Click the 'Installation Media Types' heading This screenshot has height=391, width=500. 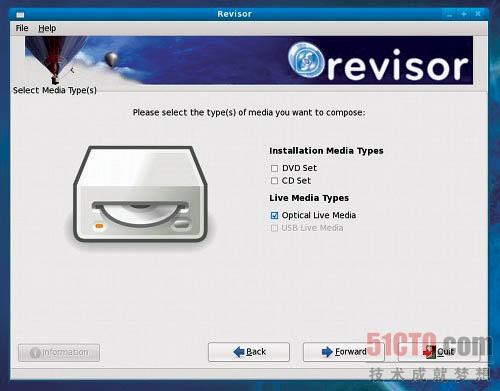click(326, 151)
